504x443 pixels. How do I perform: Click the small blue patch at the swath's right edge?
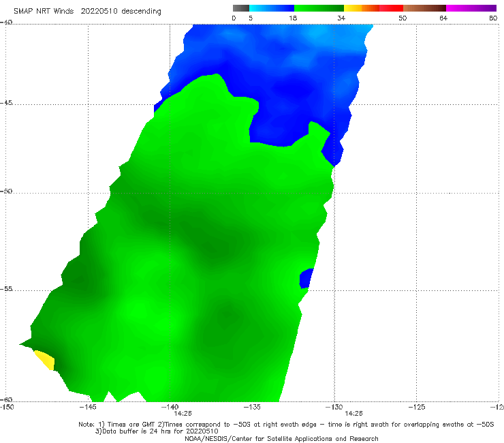(x=306, y=278)
